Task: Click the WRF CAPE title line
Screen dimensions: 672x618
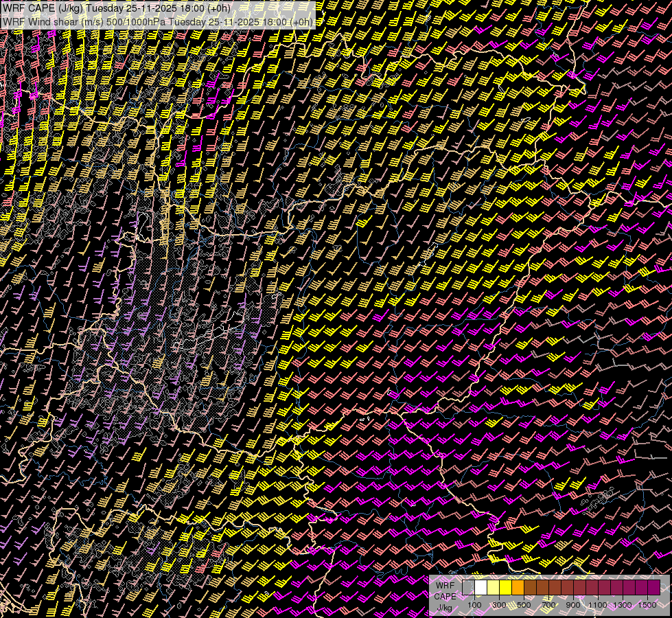Action: 117,8
